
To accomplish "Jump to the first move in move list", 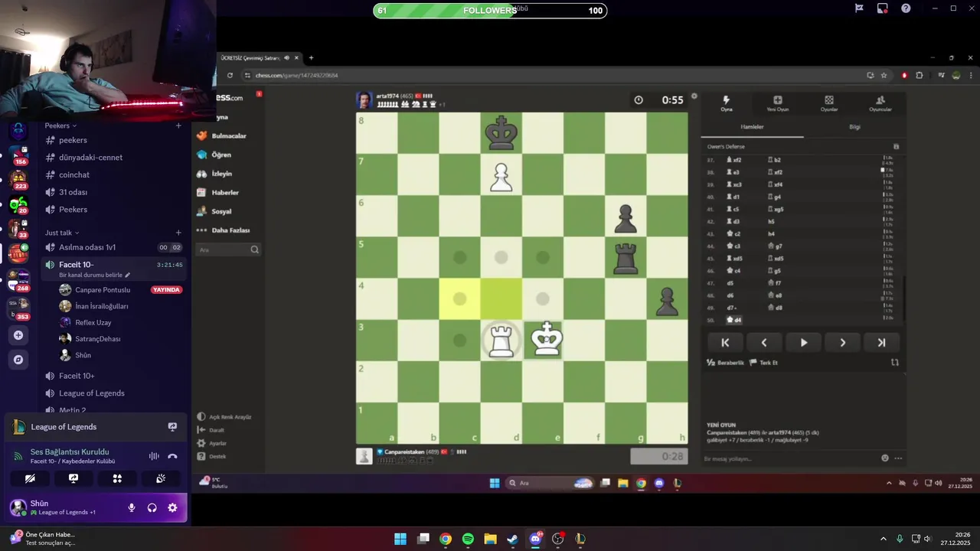I will coord(725,343).
